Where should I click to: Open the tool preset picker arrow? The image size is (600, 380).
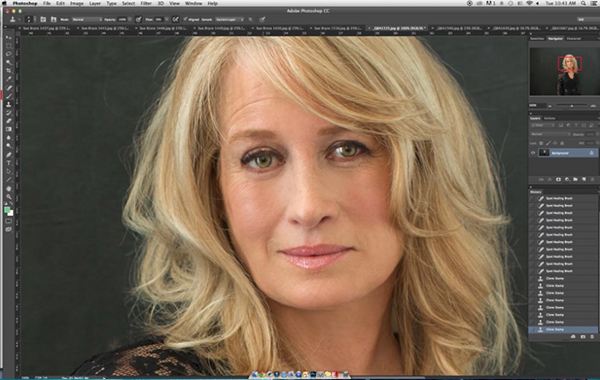(19, 19)
